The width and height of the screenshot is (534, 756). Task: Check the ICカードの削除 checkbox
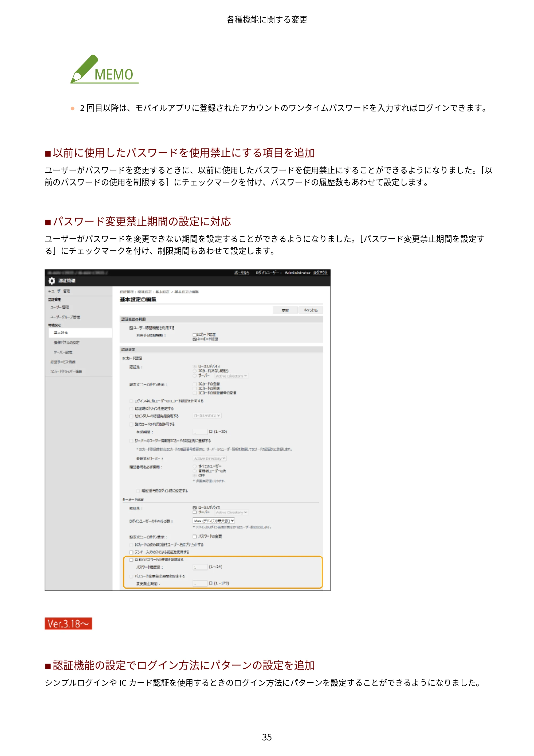coord(195,389)
